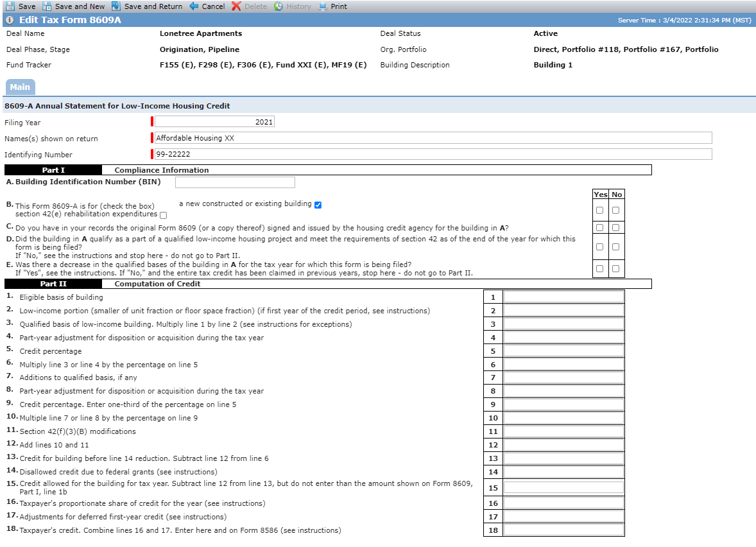Open the History clock icon
756x547 pixels.
tap(278, 6)
